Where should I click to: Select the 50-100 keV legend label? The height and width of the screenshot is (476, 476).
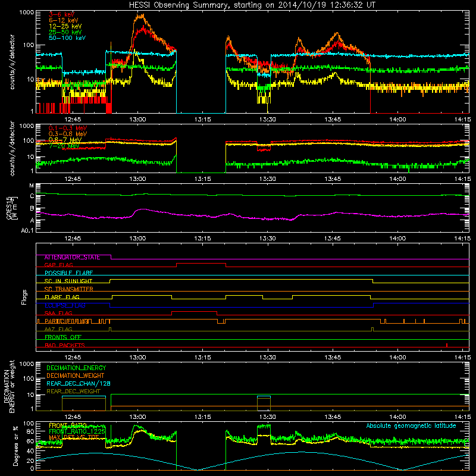pos(67,37)
